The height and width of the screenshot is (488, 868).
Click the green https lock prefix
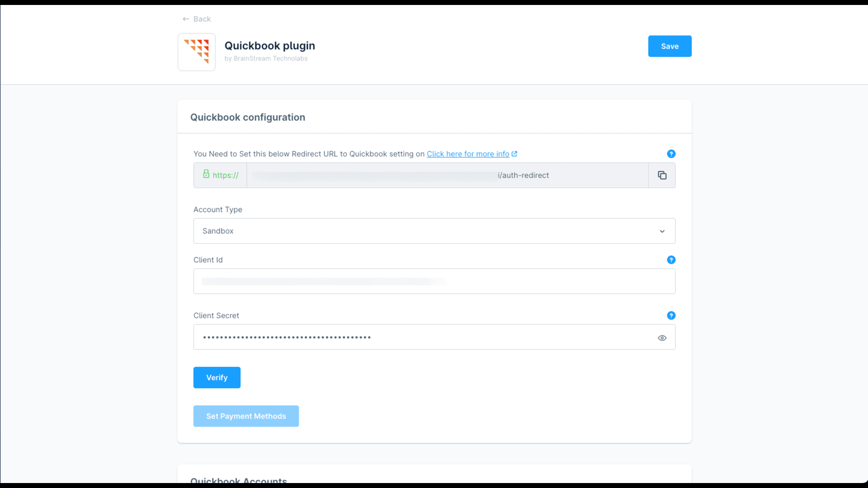pyautogui.click(x=220, y=175)
